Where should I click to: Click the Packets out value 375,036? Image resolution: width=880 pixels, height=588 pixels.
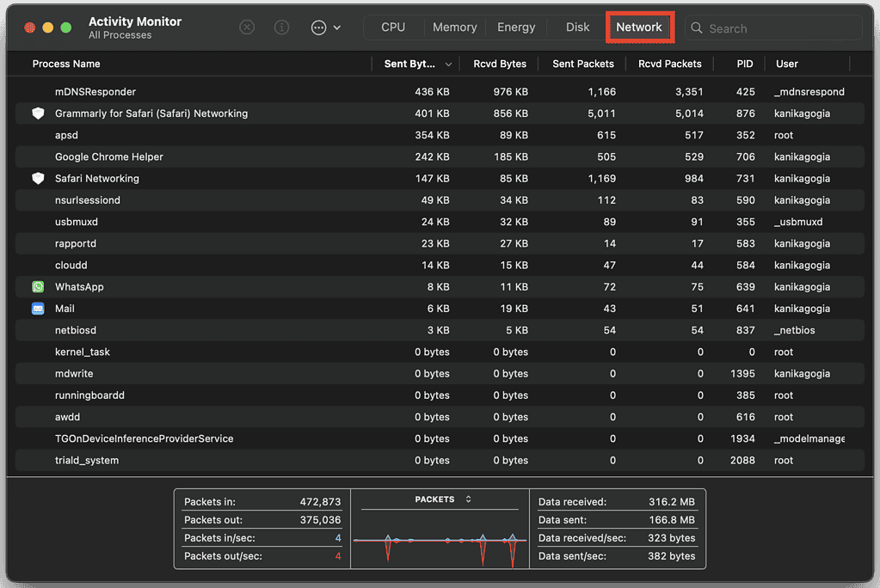click(x=320, y=519)
